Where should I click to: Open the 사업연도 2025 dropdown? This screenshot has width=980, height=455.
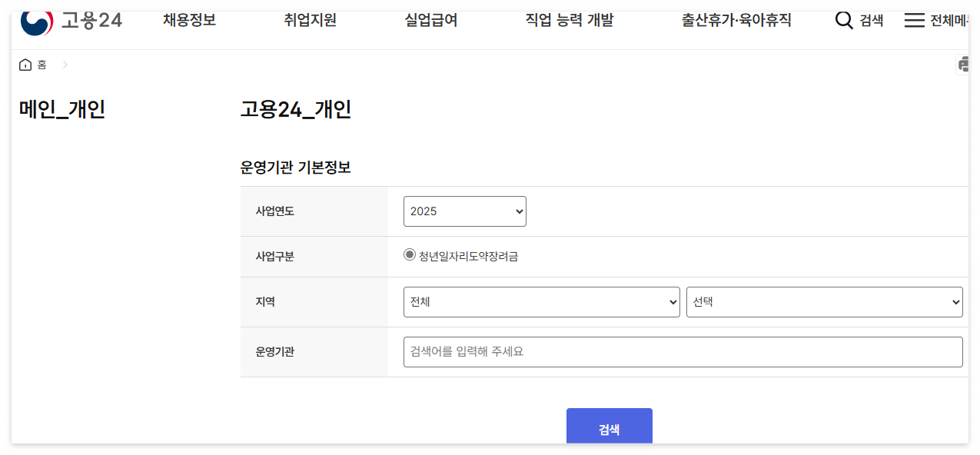pos(465,211)
